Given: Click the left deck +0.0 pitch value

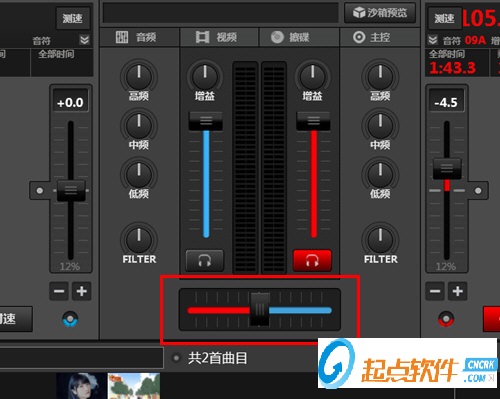Looking at the screenshot, I should 70,102.
